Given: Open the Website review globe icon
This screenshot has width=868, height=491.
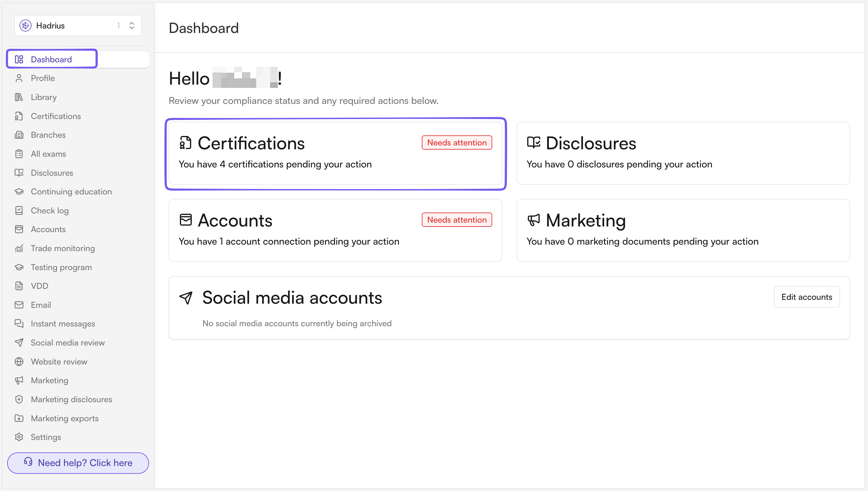Looking at the screenshot, I should coord(19,362).
